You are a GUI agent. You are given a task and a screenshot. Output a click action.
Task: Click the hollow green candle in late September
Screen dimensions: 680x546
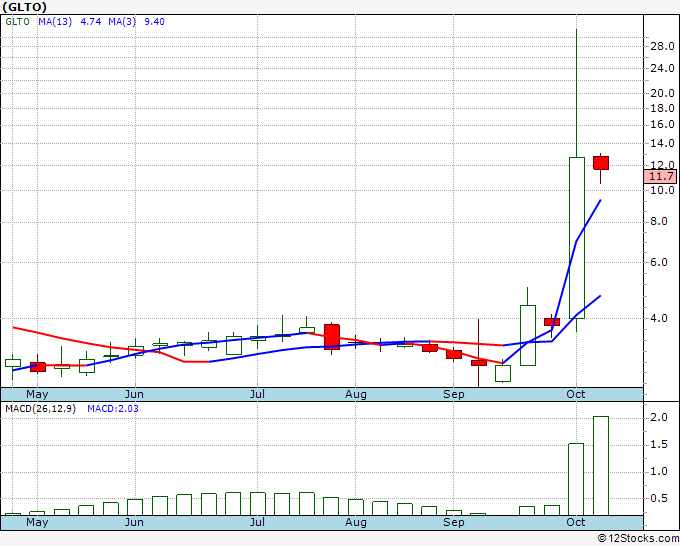pos(528,335)
